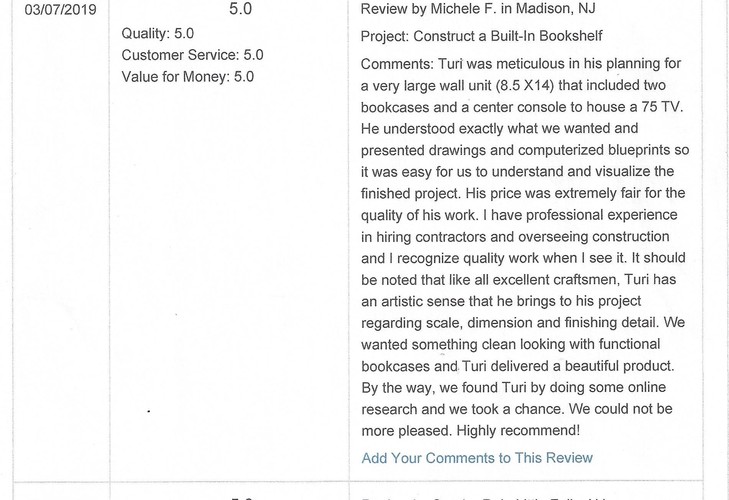Click the Project: Construct a Built-In Bookshelf line
Viewport: 729px width, 500px height.
pos(482,36)
